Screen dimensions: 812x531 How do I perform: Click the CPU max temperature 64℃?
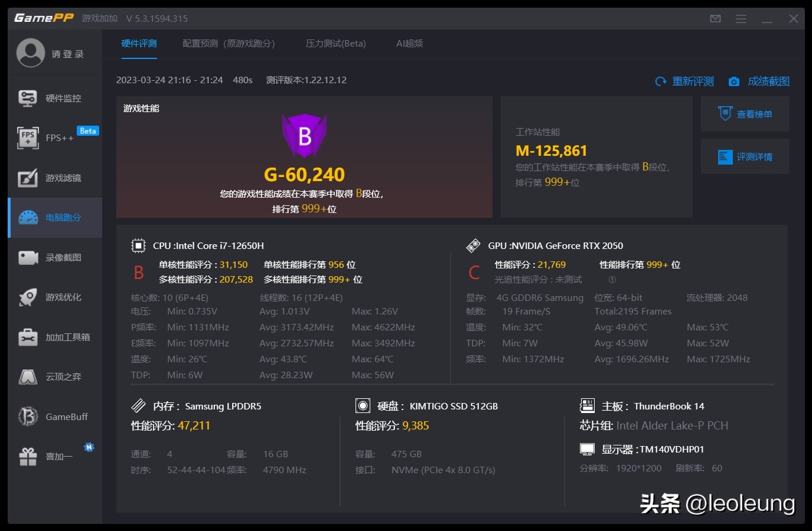click(x=373, y=359)
